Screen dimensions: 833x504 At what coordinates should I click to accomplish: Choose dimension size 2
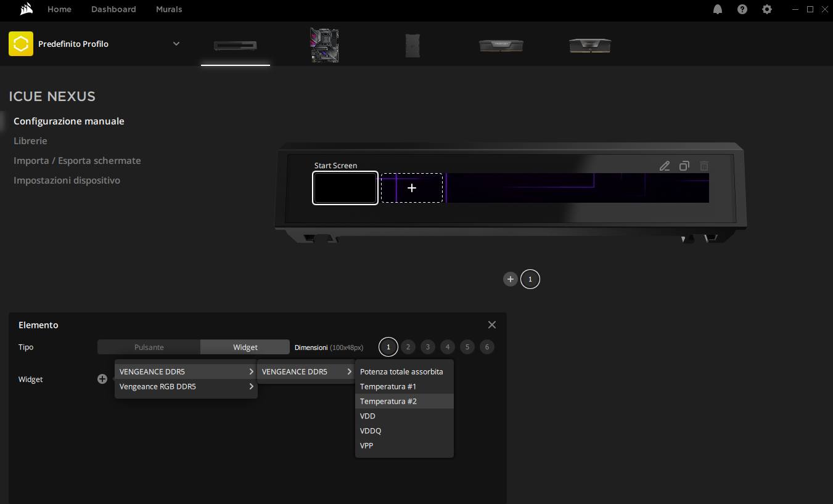[x=408, y=347]
